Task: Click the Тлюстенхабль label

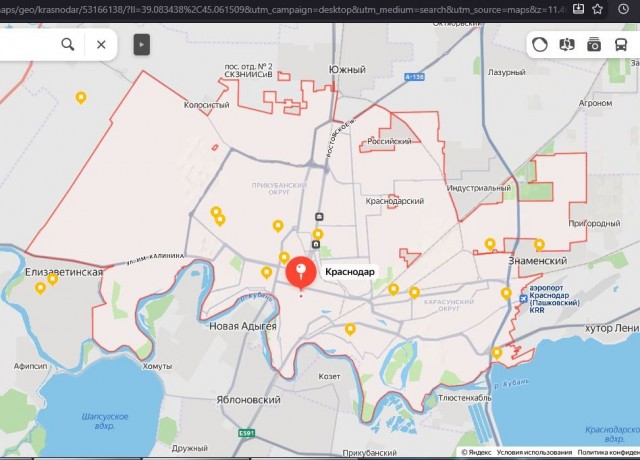Action: (x=464, y=398)
